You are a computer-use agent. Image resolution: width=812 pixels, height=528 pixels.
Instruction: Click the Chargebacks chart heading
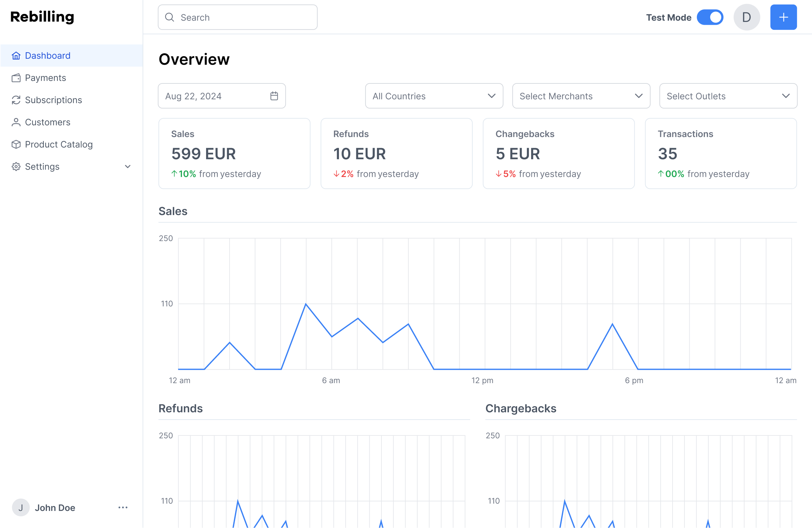click(x=521, y=408)
